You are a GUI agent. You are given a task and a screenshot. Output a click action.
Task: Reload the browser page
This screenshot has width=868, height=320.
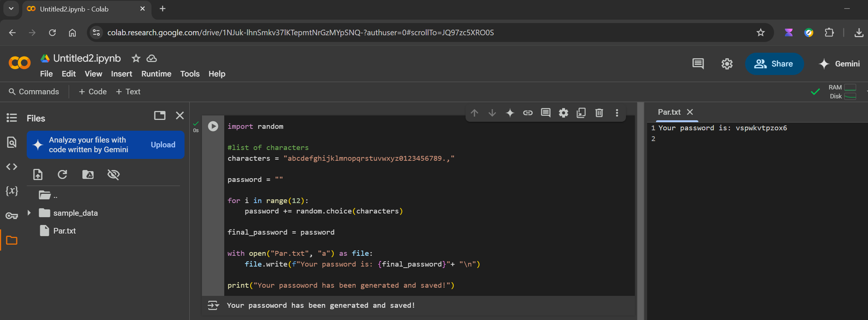click(52, 33)
